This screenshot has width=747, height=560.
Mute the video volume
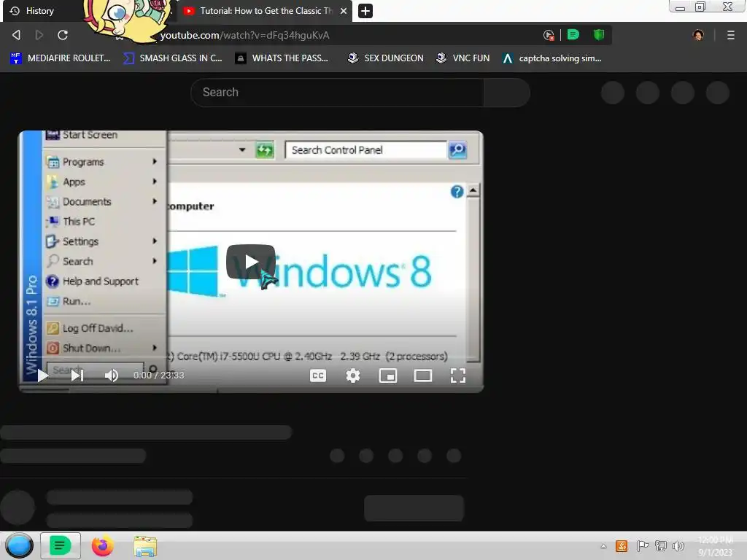(111, 376)
